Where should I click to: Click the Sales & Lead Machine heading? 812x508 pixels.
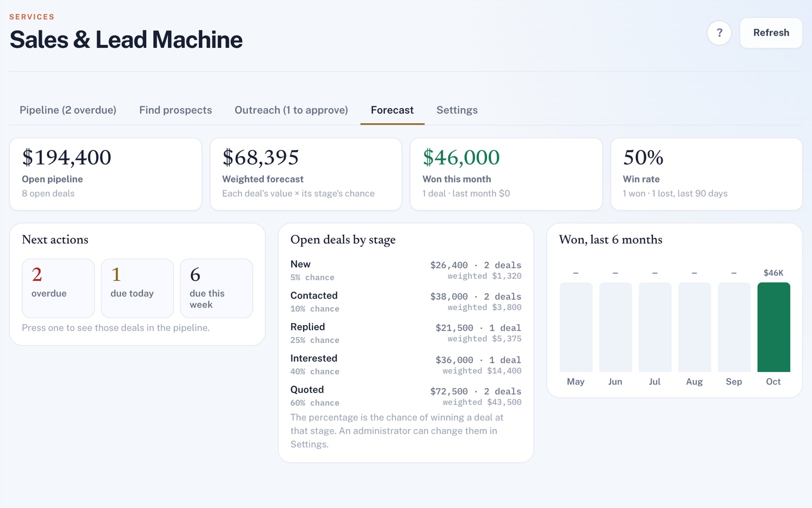126,40
